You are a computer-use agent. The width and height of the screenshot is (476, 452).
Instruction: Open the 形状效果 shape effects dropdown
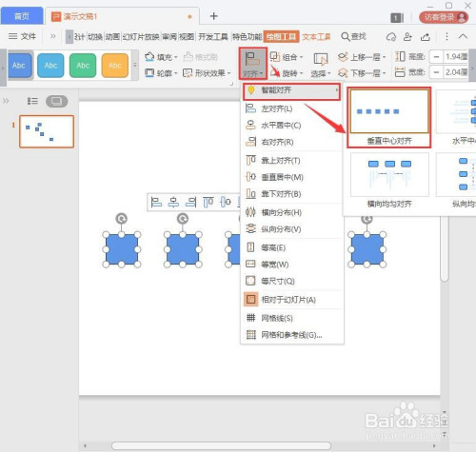[x=207, y=73]
